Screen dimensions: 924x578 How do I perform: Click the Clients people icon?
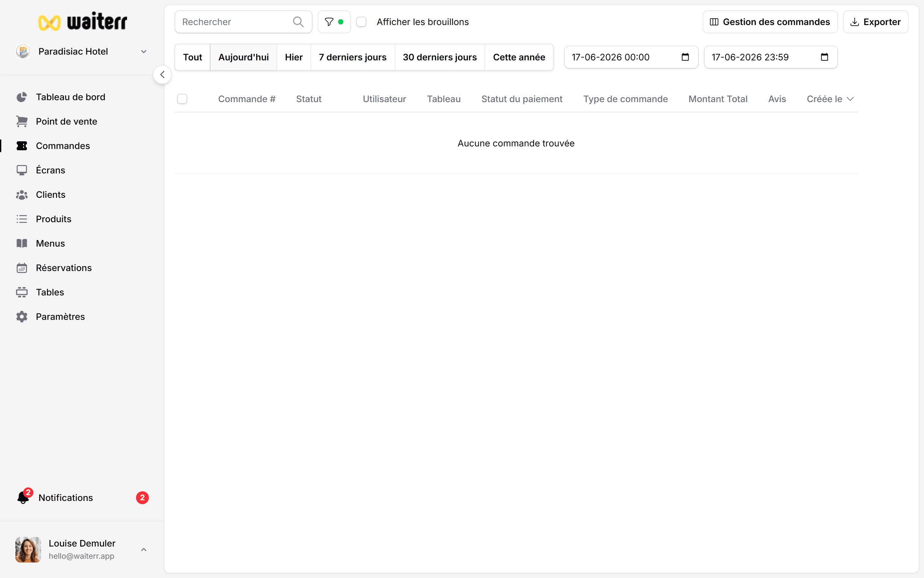coord(22,195)
